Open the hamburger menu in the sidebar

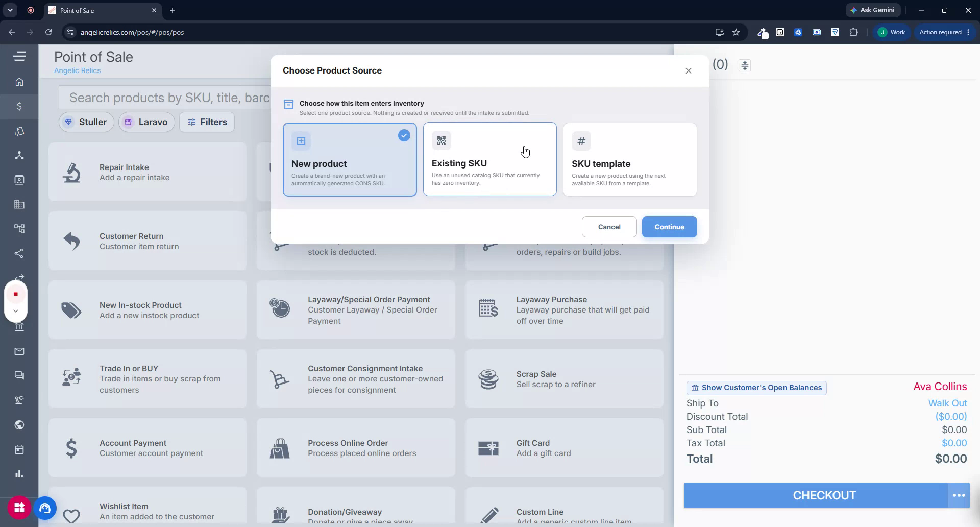click(x=19, y=56)
